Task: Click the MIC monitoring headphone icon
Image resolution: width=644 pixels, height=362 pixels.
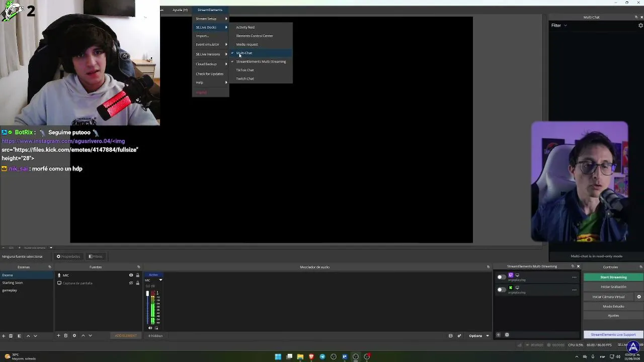Action: [x=156, y=328]
